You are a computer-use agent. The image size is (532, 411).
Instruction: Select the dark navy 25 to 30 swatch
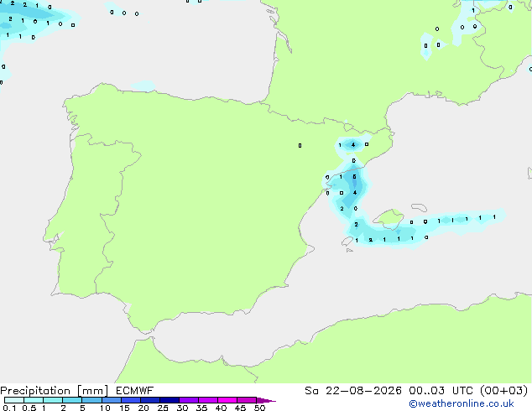tap(170, 400)
